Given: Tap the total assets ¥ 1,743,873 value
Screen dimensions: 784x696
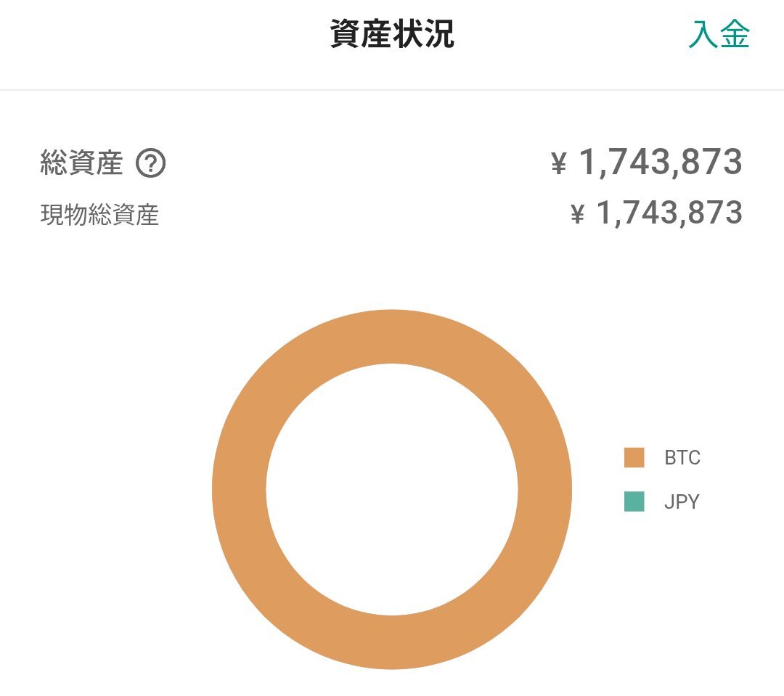Looking at the screenshot, I should (x=647, y=162).
